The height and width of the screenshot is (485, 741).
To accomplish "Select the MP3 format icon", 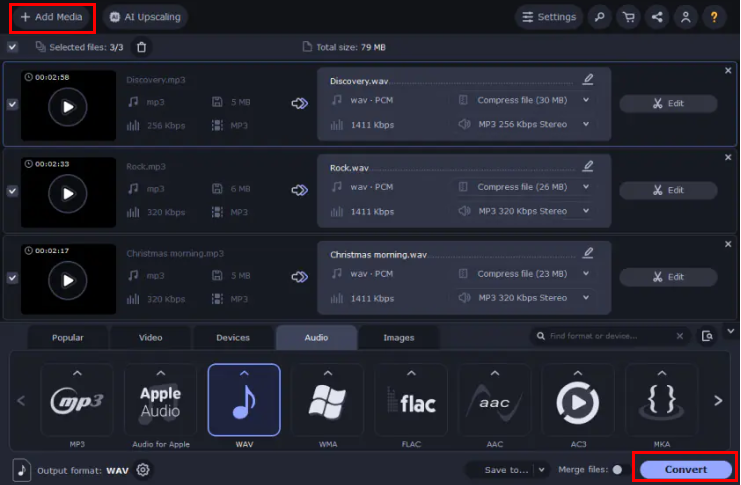I will (77, 400).
